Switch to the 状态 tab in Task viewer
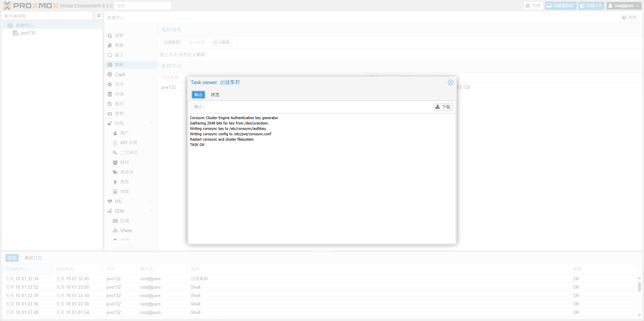644x321 pixels. [x=215, y=95]
